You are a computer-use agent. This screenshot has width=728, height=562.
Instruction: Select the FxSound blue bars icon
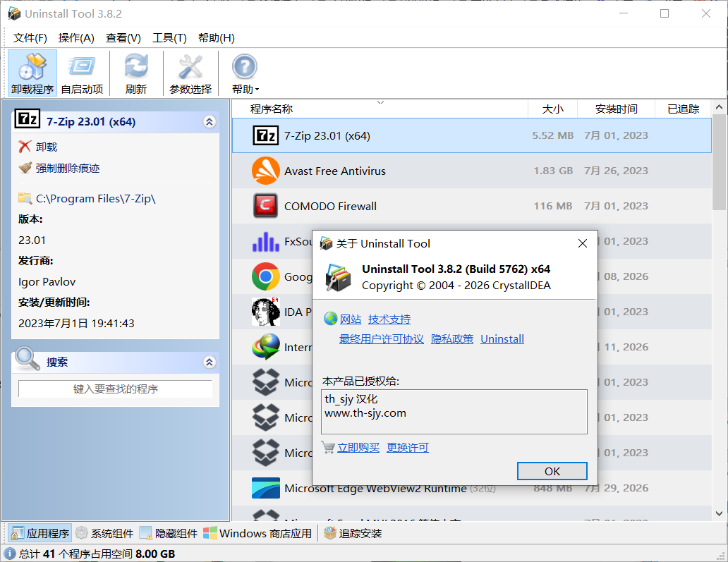tap(265, 241)
